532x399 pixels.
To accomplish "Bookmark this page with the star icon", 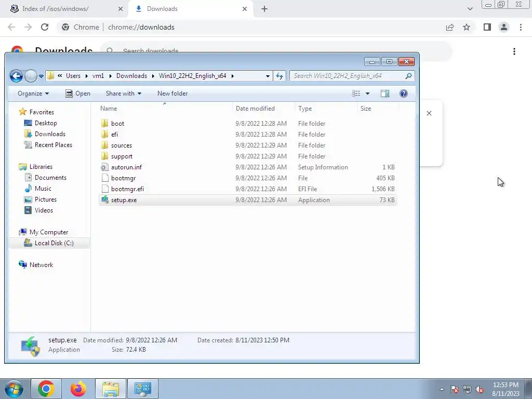I will click(x=467, y=27).
